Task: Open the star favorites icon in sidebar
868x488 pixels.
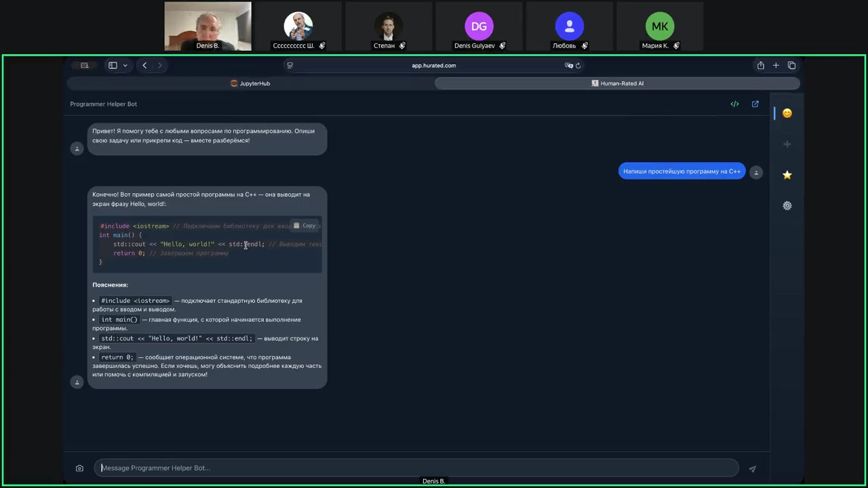Action: click(787, 175)
